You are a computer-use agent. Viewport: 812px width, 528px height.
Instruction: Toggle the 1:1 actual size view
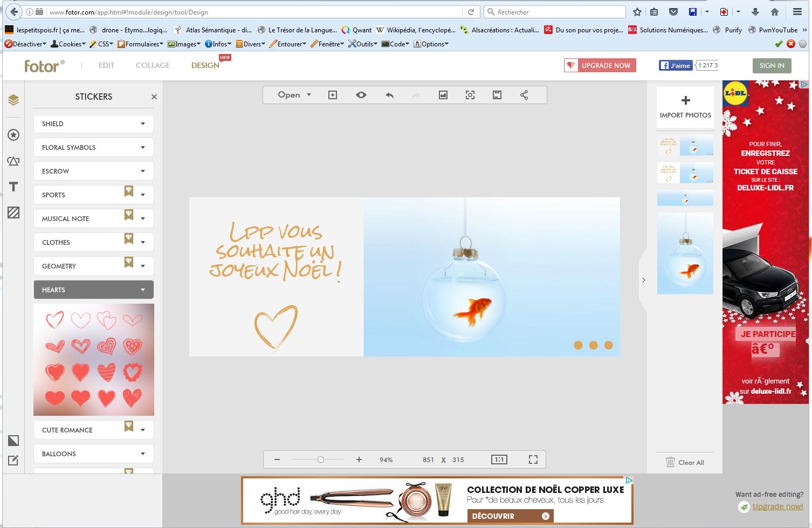(x=499, y=460)
